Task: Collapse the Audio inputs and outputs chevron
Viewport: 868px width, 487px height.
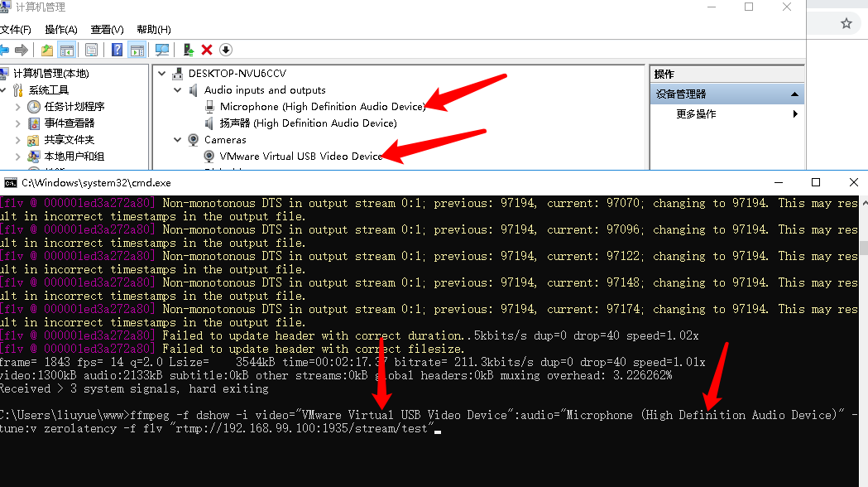Action: pyautogui.click(x=177, y=90)
